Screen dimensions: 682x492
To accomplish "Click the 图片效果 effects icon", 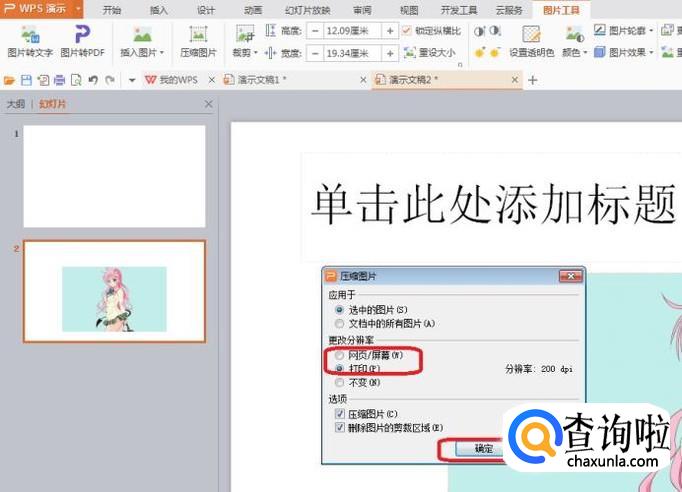I will (x=599, y=52).
